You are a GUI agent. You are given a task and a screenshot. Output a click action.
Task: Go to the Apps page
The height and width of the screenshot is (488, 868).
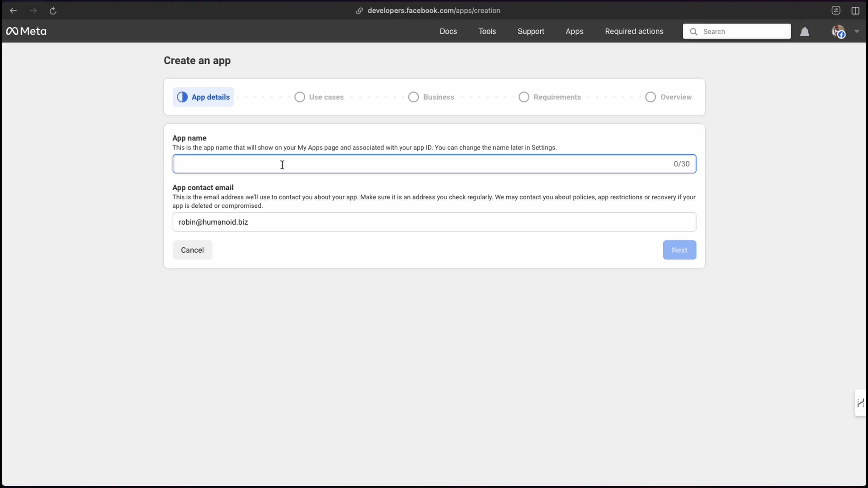574,31
